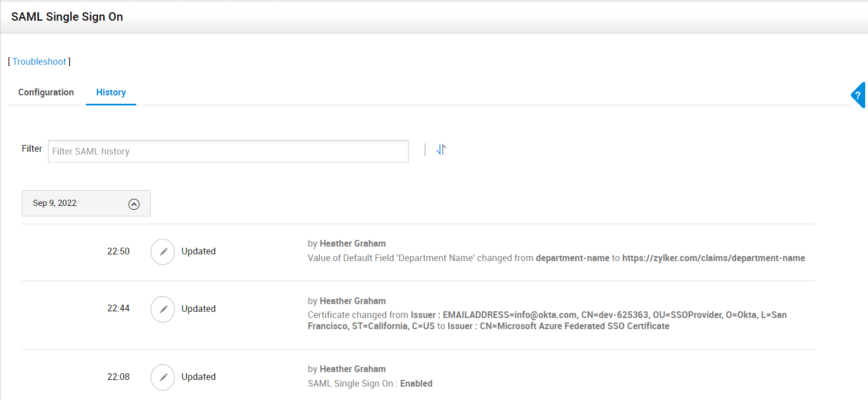868x400 pixels.
Task: Open the blue help question-mark icon
Action: point(859,95)
